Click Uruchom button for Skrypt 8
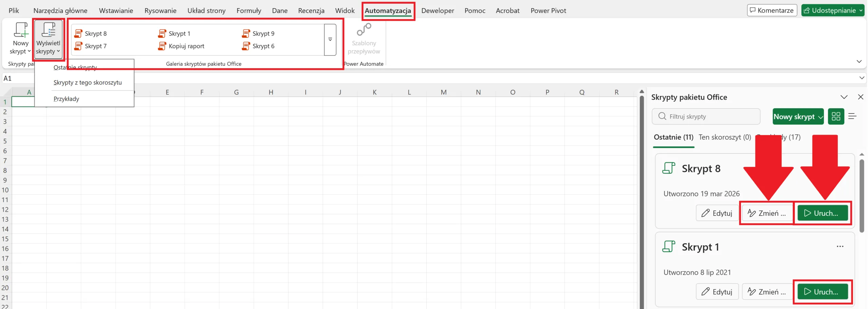868x309 pixels. 822,213
